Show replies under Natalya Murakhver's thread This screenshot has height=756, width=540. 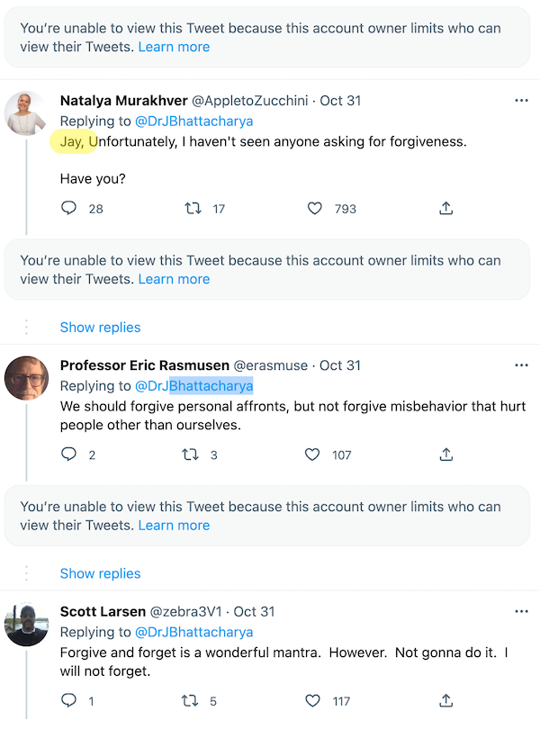100,327
